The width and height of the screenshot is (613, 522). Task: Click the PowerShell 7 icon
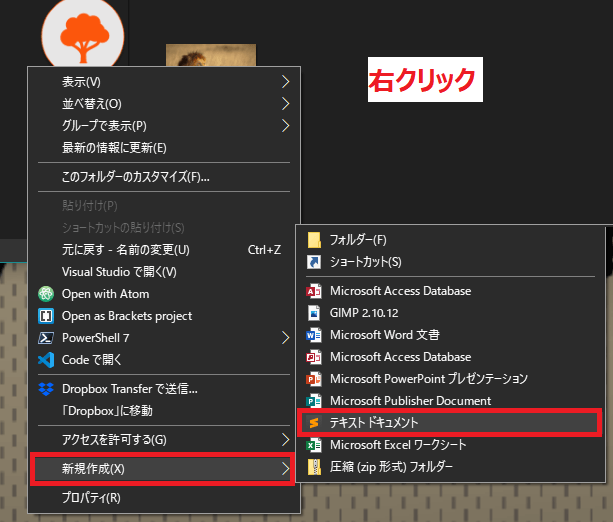tap(45, 338)
